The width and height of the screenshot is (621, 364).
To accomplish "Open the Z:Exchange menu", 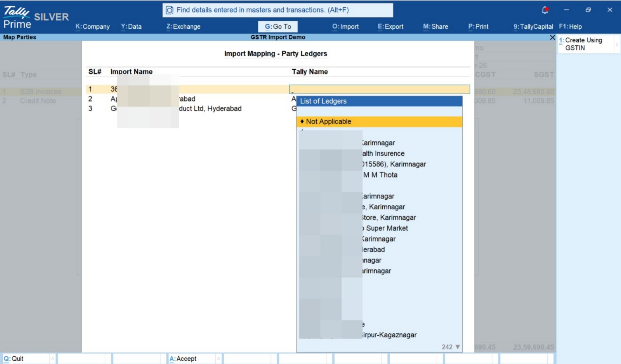I will click(x=183, y=26).
